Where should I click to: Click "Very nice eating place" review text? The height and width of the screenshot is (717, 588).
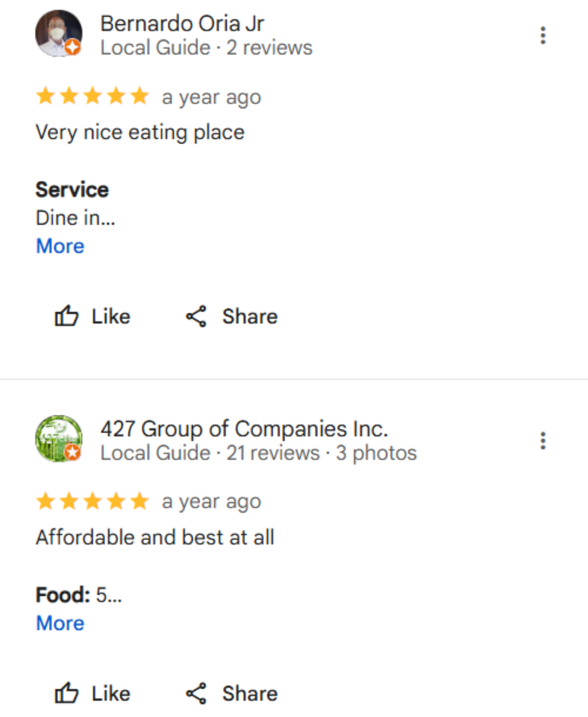[140, 132]
